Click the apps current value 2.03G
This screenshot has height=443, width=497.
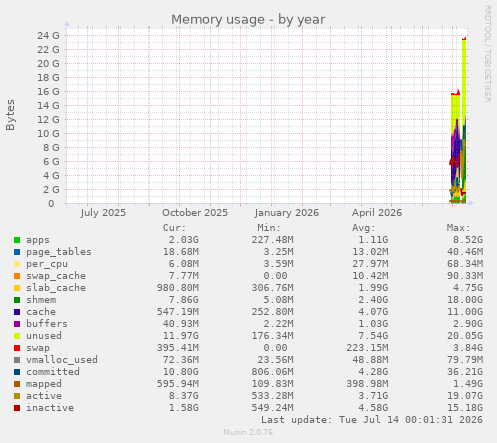click(183, 240)
